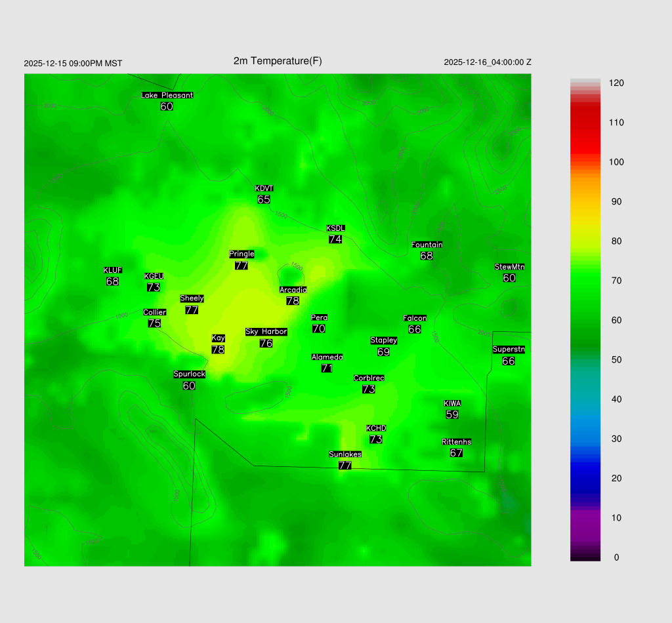Select the Sky Harbor station label

coord(266,332)
